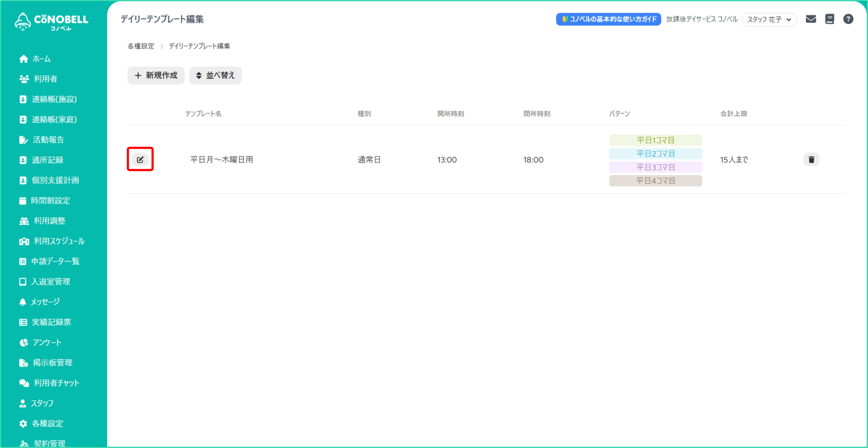
Task: Click the help question mark icon
Action: [848, 19]
